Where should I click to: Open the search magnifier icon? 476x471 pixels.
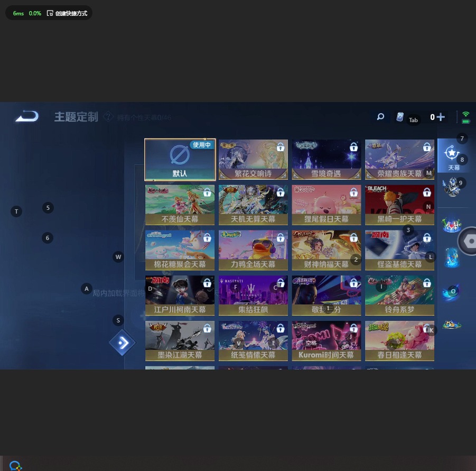[x=380, y=117]
